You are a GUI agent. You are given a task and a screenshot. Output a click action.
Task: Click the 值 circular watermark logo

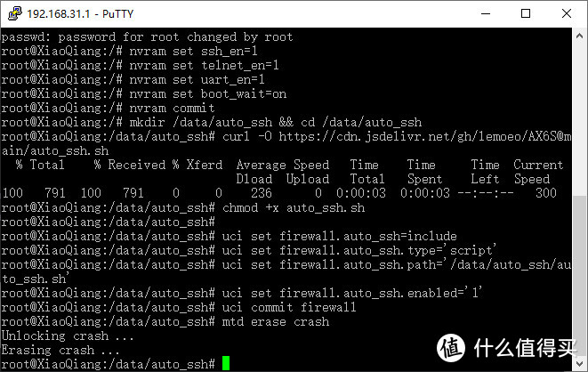point(451,348)
